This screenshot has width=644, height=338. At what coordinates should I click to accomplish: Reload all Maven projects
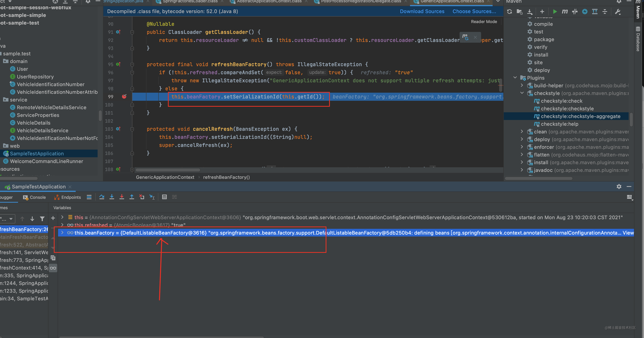click(x=509, y=12)
